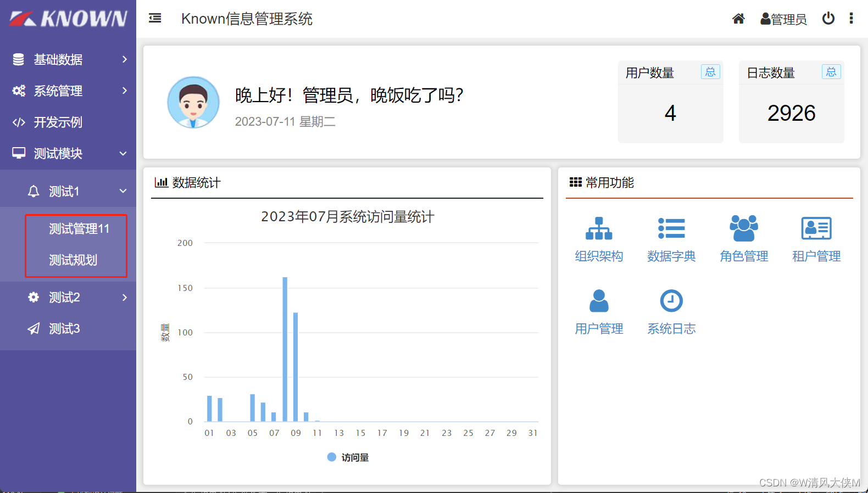Open the 角色管理 group icon
This screenshot has height=493, width=868.
(x=744, y=228)
